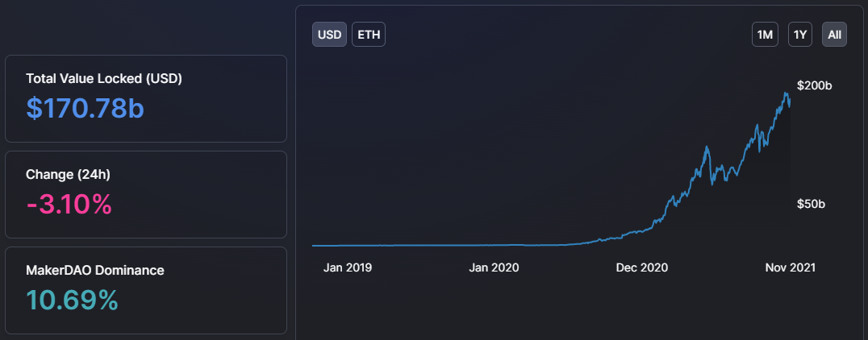Show the All time range
Image resolution: width=868 pixels, height=340 pixels.
point(834,35)
